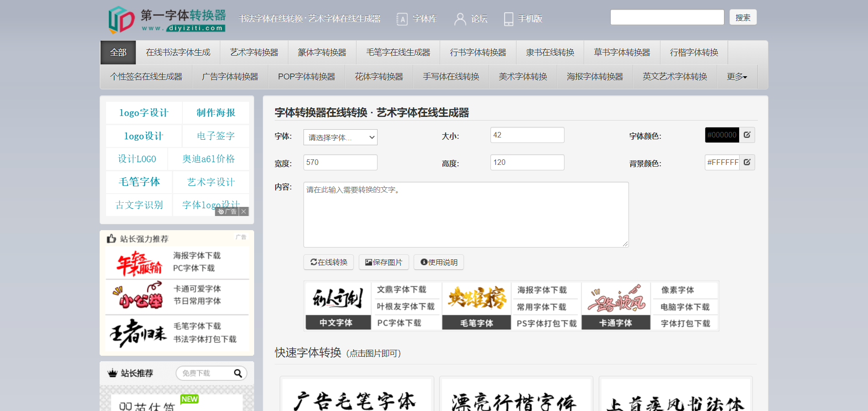Open the POP字体转换器 tab

[x=306, y=77]
